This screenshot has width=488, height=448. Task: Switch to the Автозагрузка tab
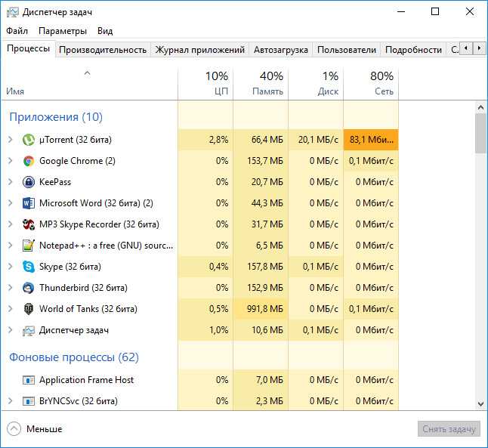point(281,50)
